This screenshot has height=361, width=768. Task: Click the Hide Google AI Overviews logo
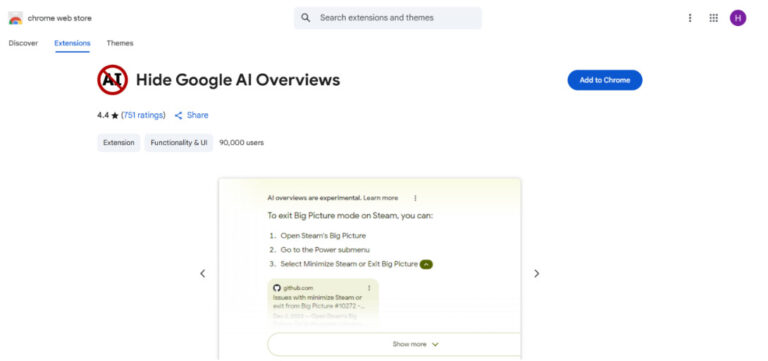[x=113, y=80]
